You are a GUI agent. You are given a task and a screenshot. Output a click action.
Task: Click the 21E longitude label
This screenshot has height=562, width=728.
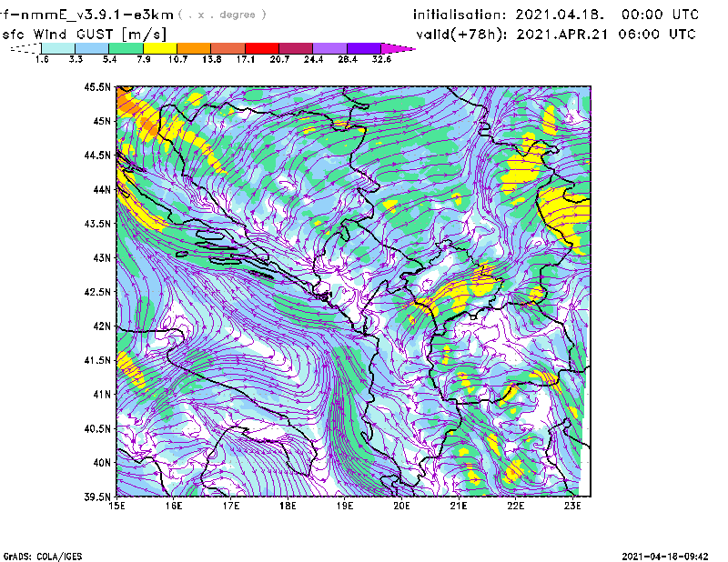[459, 506]
